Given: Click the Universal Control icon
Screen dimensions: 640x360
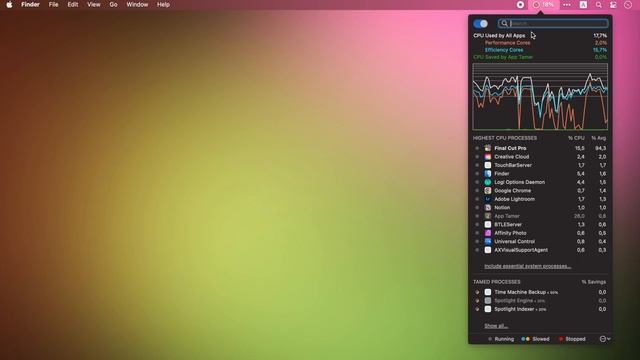Looking at the screenshot, I should (x=488, y=241).
